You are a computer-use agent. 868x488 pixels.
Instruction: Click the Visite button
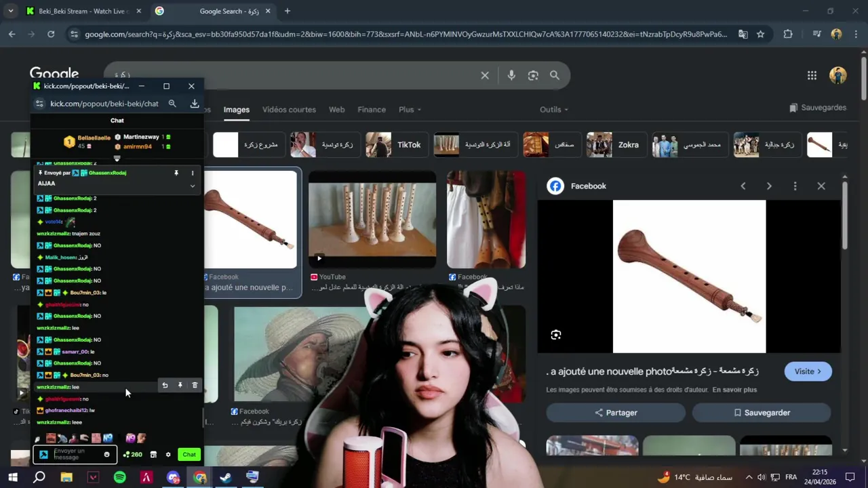808,371
